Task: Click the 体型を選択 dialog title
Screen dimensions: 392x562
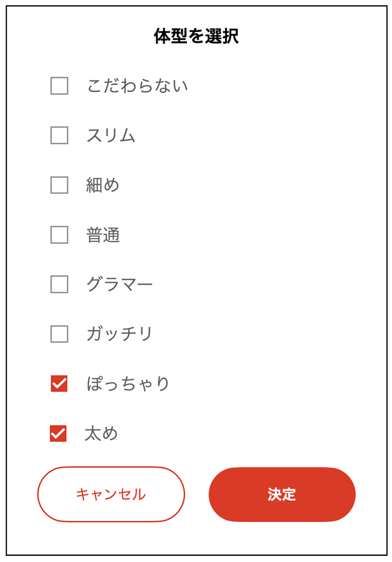Action: [196, 36]
